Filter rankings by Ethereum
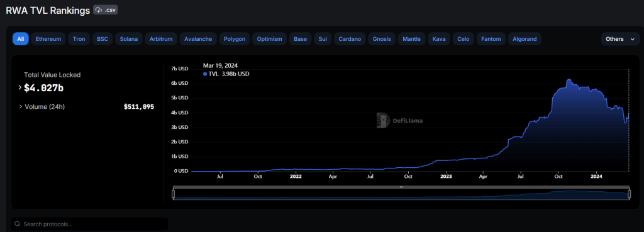 tap(48, 39)
